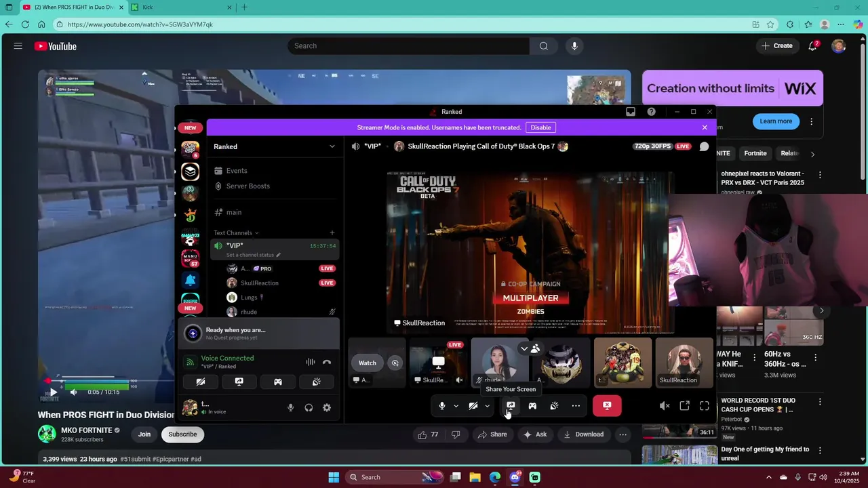Search with the YouTube magnifier button

tap(543, 46)
